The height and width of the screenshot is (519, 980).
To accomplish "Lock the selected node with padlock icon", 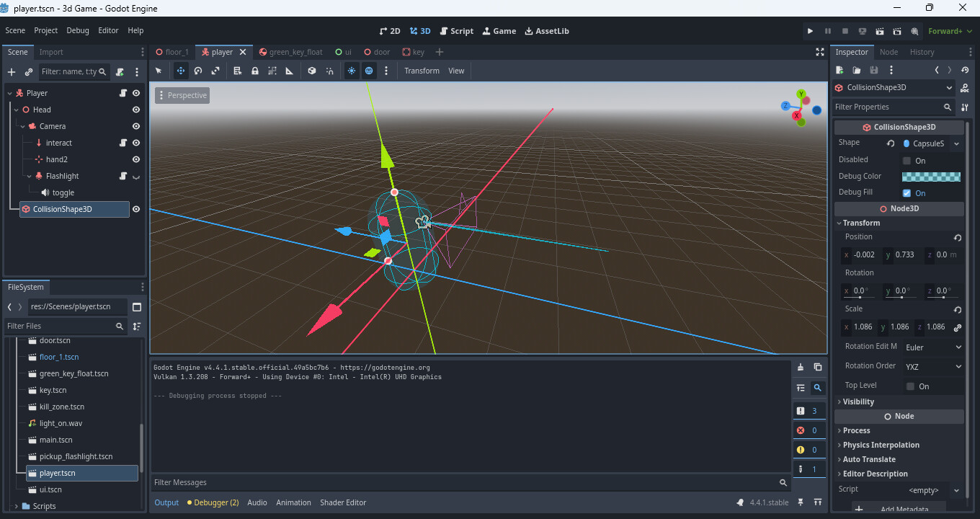I will coord(255,71).
